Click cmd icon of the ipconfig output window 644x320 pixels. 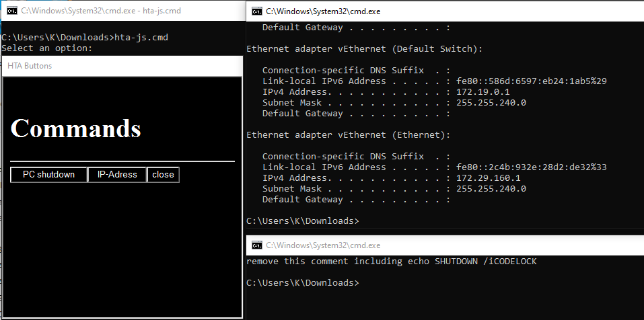[256, 11]
